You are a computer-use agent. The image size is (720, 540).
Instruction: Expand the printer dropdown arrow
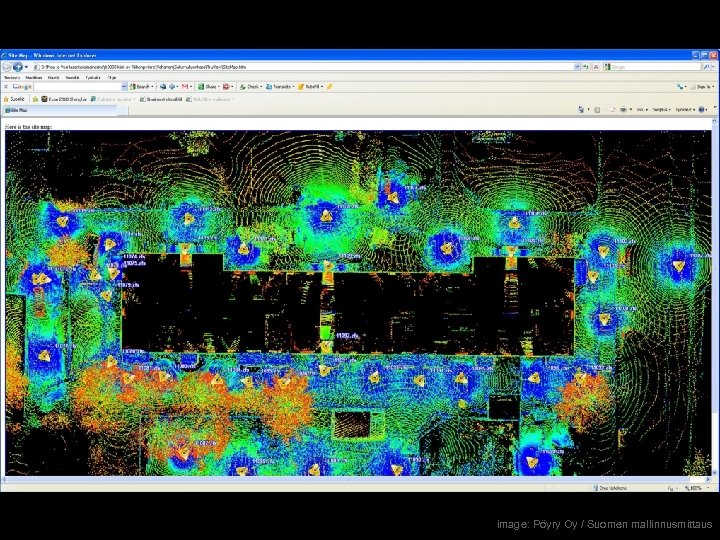click(x=631, y=110)
